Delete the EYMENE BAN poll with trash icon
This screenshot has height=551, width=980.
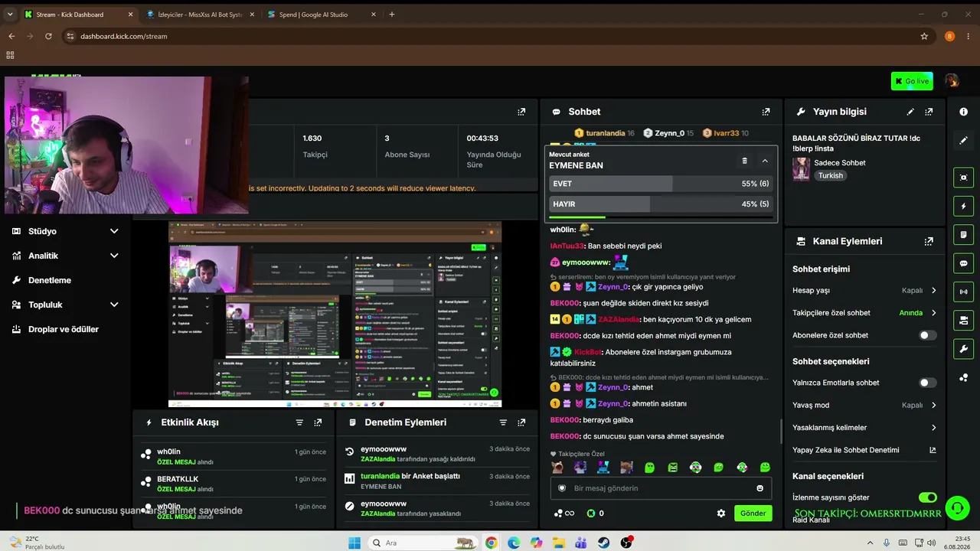click(x=744, y=161)
